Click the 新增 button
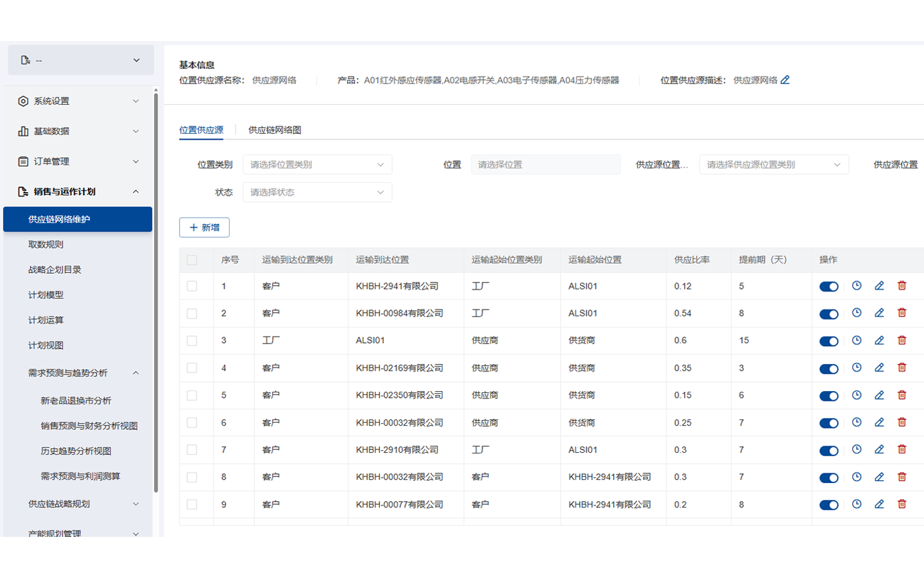This screenshot has height=578, width=924. pos(204,227)
